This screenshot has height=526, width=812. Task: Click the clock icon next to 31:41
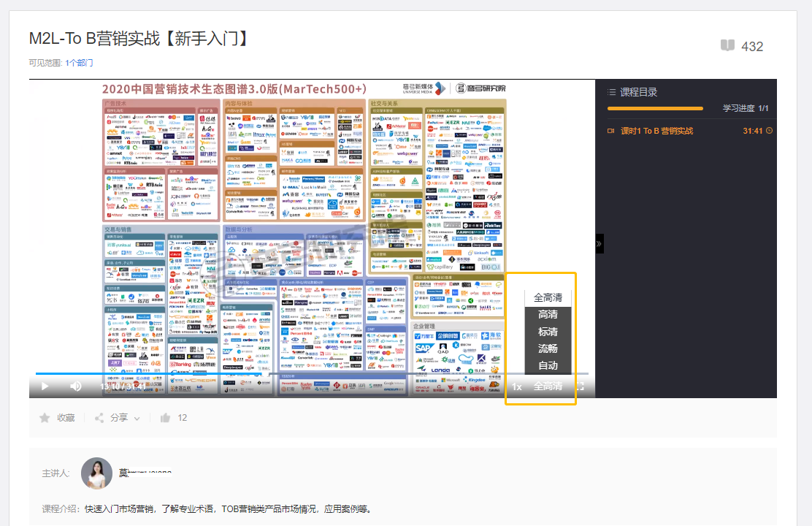(770, 131)
